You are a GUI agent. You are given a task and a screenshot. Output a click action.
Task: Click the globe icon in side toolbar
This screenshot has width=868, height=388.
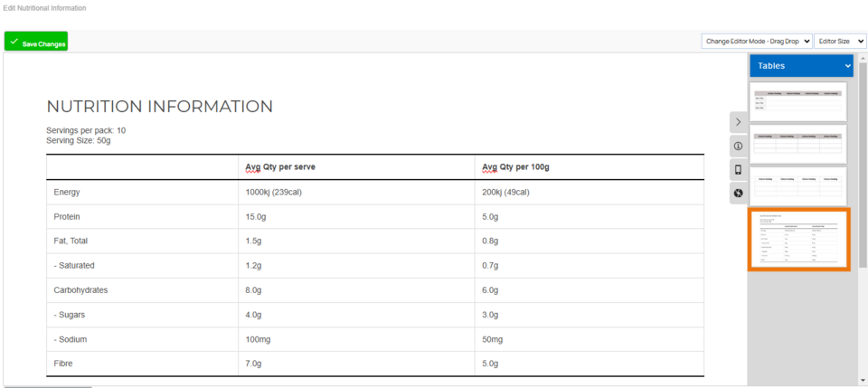pyautogui.click(x=739, y=194)
